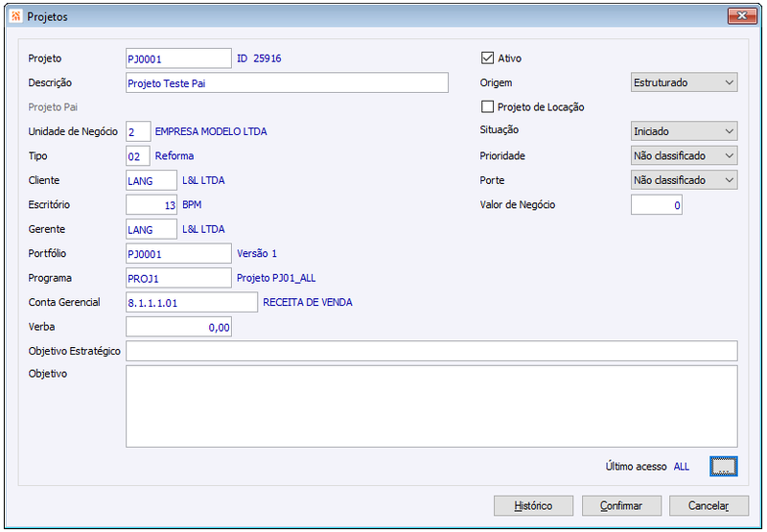This screenshot has height=532, width=767.
Task: Confirm the project with Confirmar button
Action: tap(621, 505)
